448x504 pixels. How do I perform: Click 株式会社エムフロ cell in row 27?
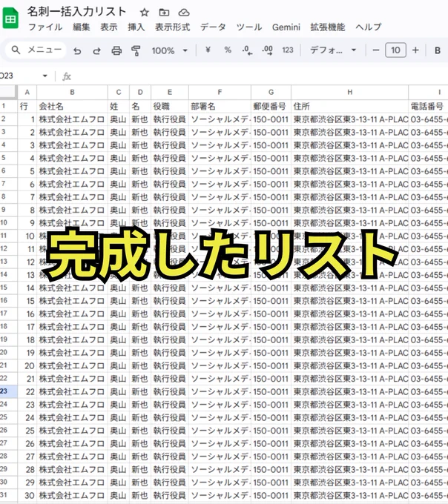pos(73,443)
